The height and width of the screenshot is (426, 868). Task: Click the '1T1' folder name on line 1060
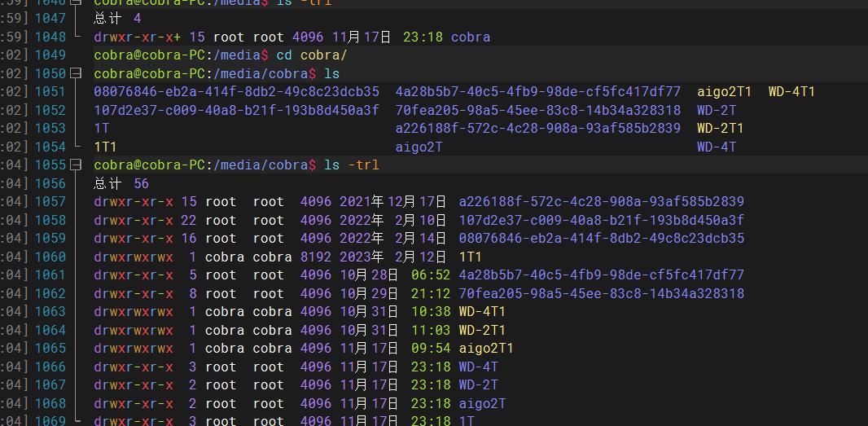(x=471, y=257)
